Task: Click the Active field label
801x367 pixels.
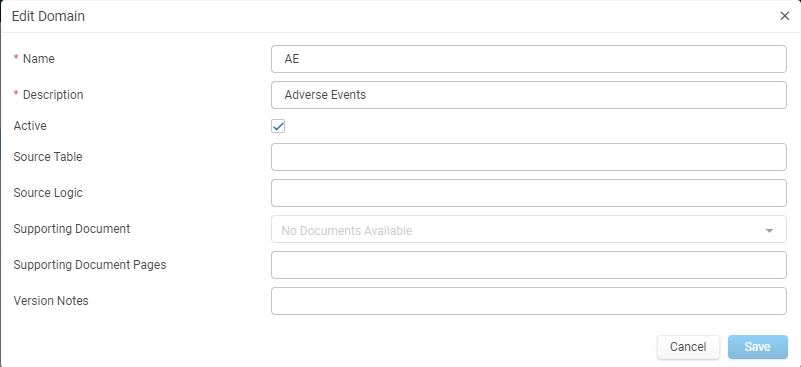Action: tap(30, 126)
